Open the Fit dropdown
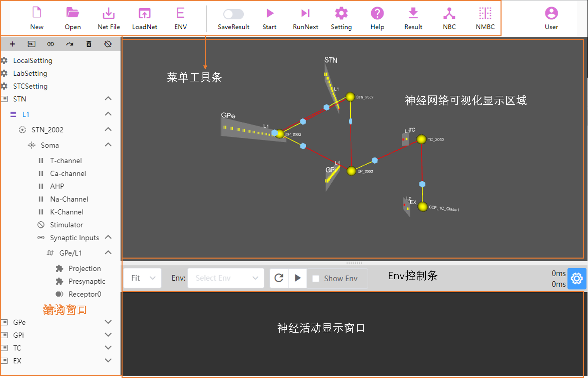Viewport: 588px width, 378px height. tap(143, 278)
